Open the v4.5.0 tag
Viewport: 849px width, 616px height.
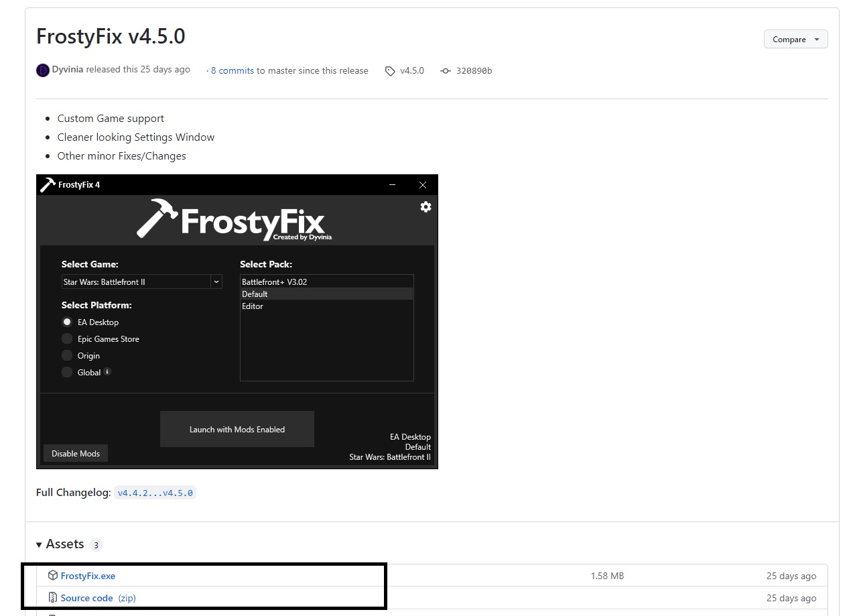click(412, 70)
